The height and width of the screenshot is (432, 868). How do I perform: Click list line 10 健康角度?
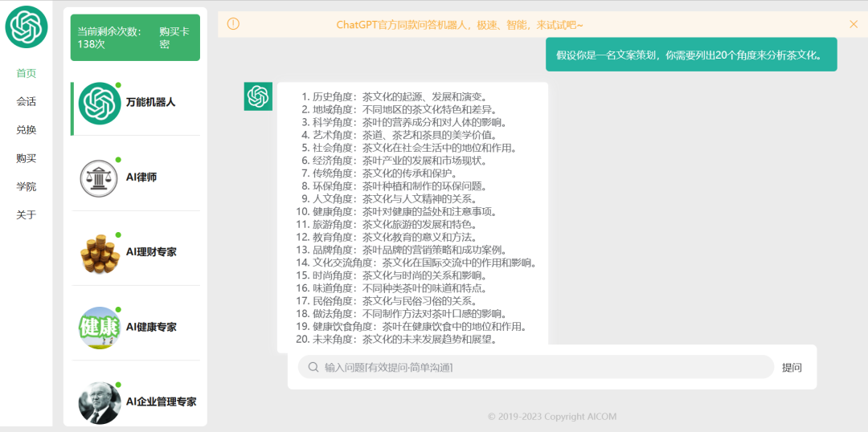396,211
